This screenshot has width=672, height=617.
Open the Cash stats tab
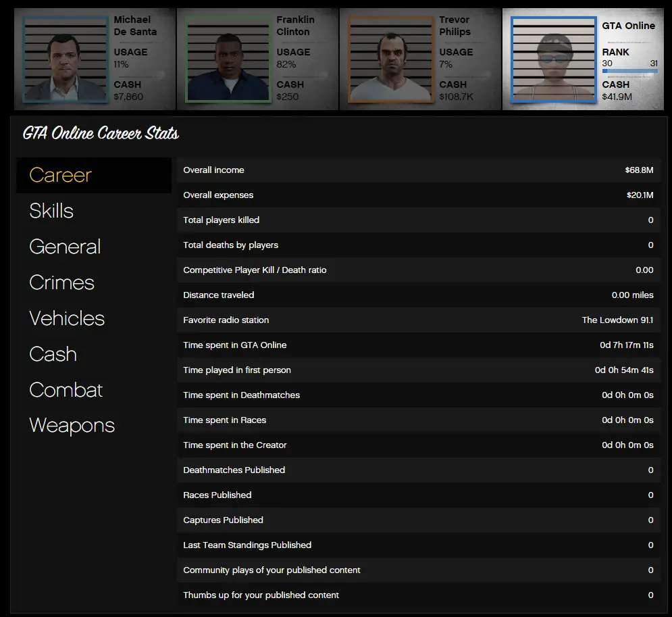[x=94, y=353]
